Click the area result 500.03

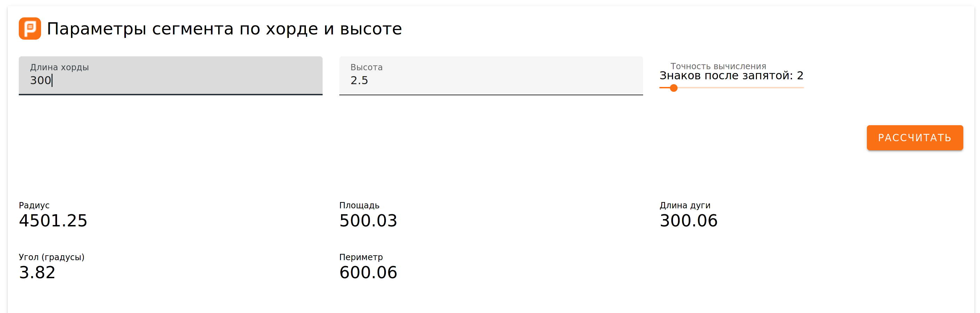point(368,221)
